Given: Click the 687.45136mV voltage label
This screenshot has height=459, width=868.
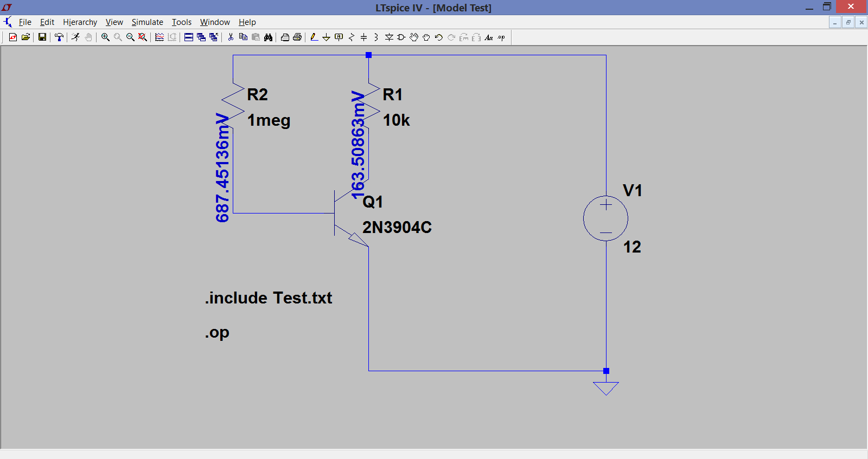Looking at the screenshot, I should click(x=222, y=167).
